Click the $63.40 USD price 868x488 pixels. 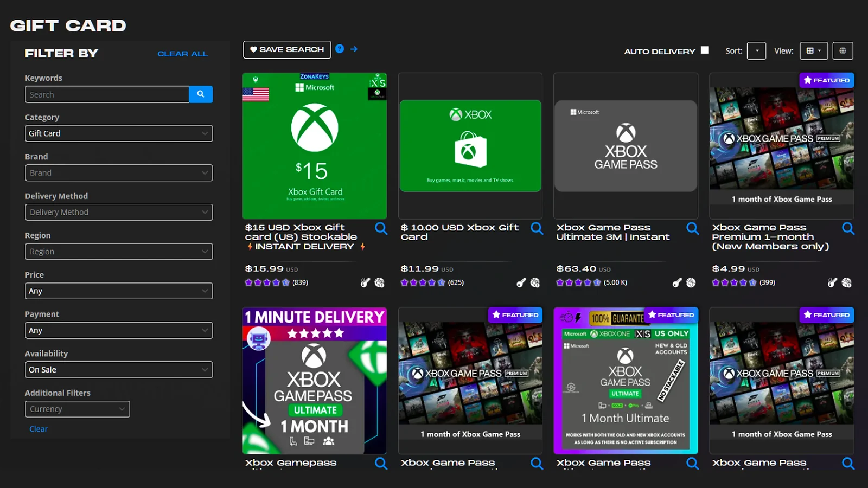pyautogui.click(x=583, y=269)
